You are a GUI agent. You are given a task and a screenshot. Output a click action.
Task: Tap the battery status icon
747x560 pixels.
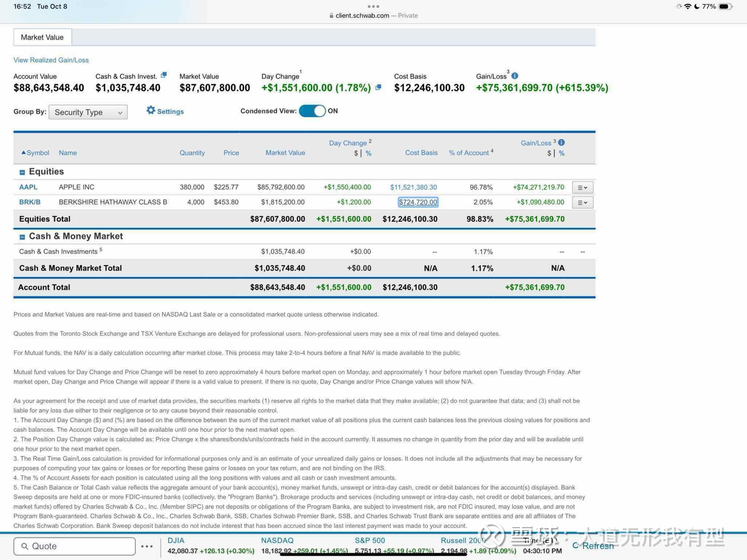(x=725, y=6)
